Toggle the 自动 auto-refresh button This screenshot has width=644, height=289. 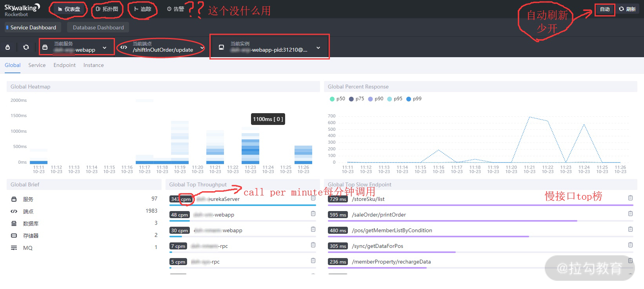pos(604,9)
